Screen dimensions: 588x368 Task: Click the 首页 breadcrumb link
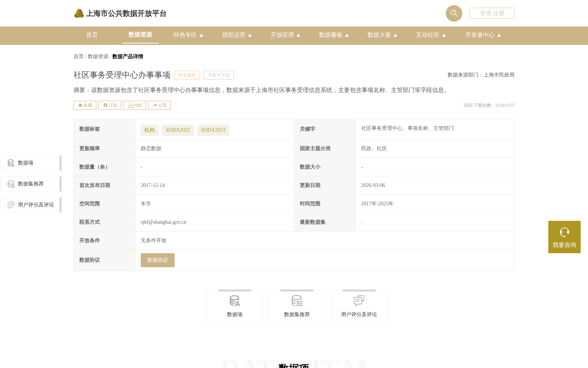(79, 57)
